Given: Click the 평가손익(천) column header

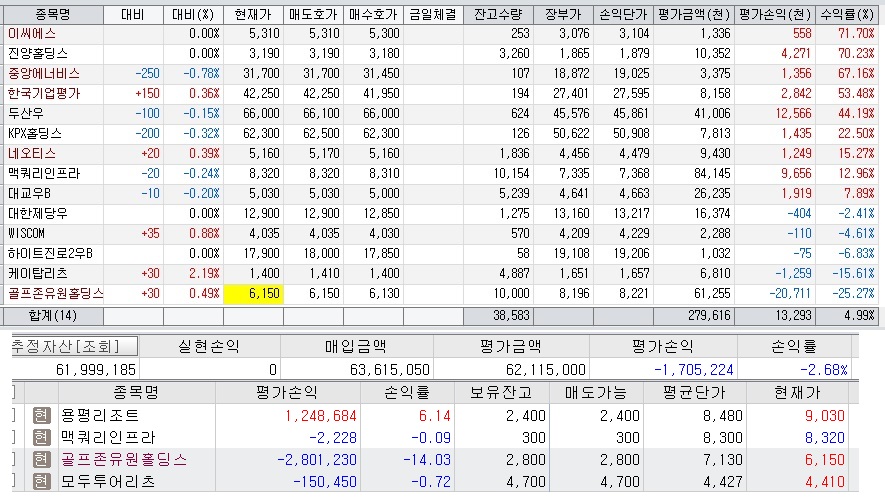Looking at the screenshot, I should pos(774,15).
